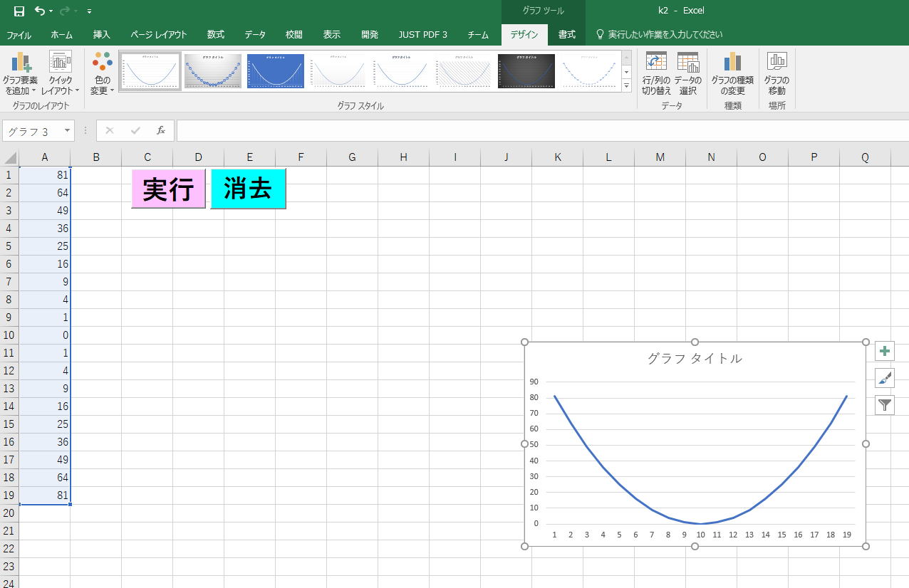
Task: Switch to the ページ レイアウト tab
Action: pyautogui.click(x=159, y=34)
